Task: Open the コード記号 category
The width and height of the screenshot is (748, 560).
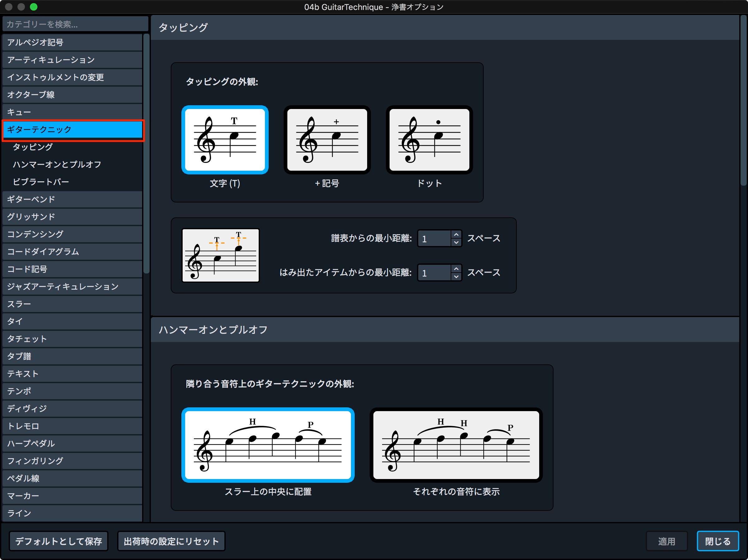Action: pos(72,269)
